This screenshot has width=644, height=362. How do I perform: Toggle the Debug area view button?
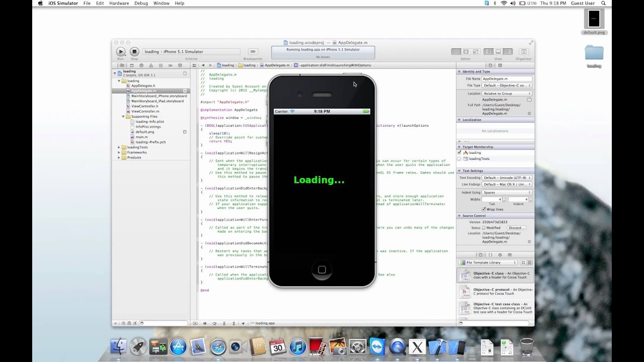[498, 52]
